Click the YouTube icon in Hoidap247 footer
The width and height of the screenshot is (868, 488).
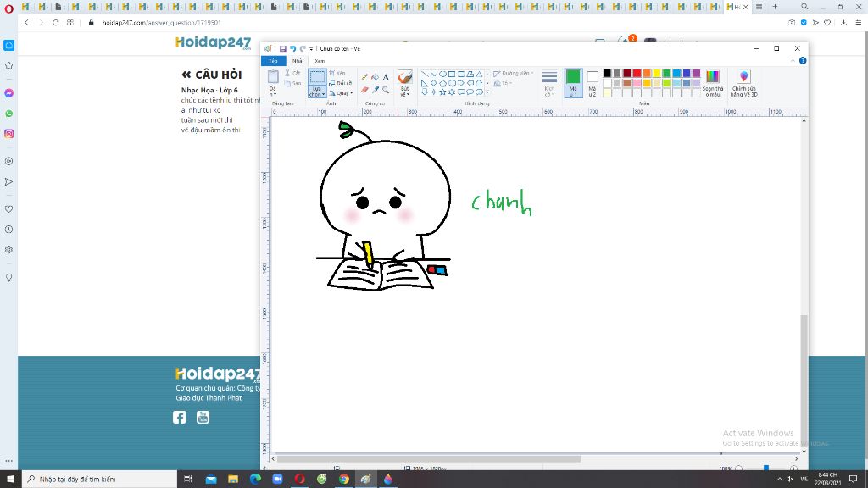point(203,417)
